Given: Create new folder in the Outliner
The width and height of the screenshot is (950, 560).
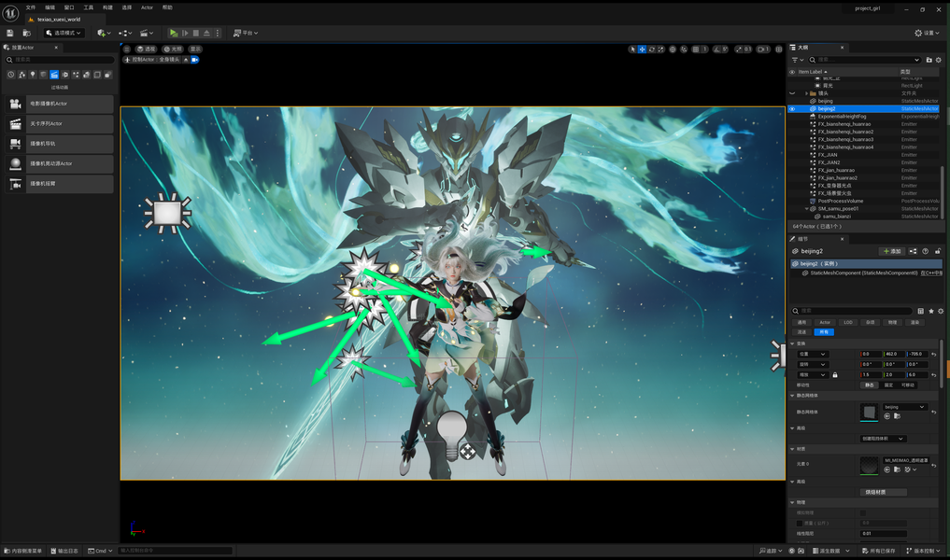Looking at the screenshot, I should 929,60.
